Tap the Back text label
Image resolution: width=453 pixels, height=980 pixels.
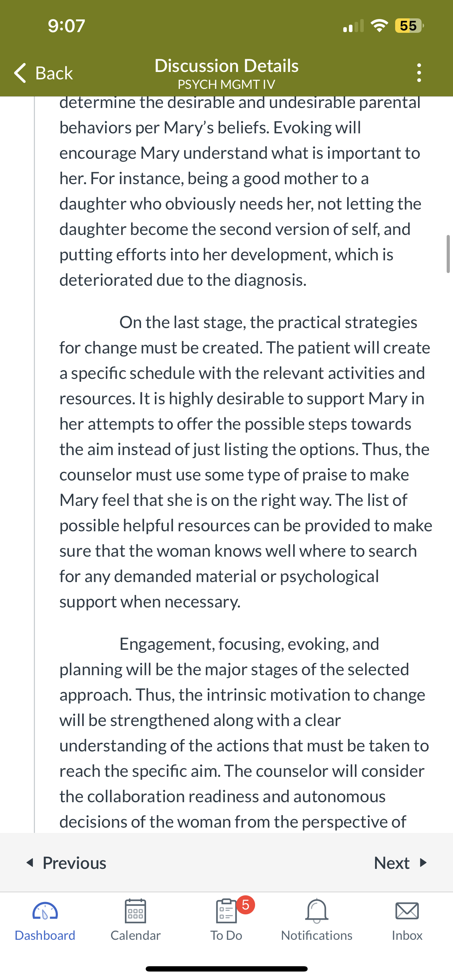coord(54,73)
